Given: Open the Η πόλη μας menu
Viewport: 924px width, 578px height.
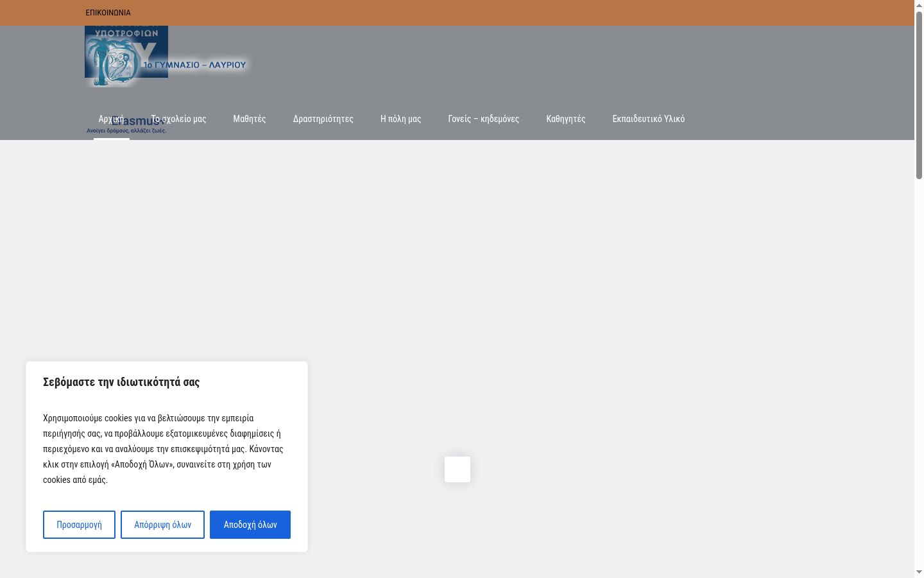Looking at the screenshot, I should [x=401, y=119].
